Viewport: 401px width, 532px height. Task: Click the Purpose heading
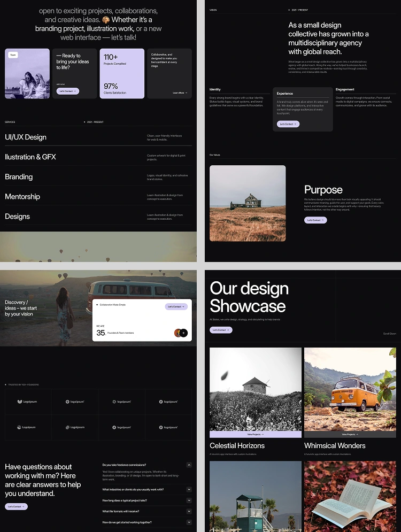[323, 190]
